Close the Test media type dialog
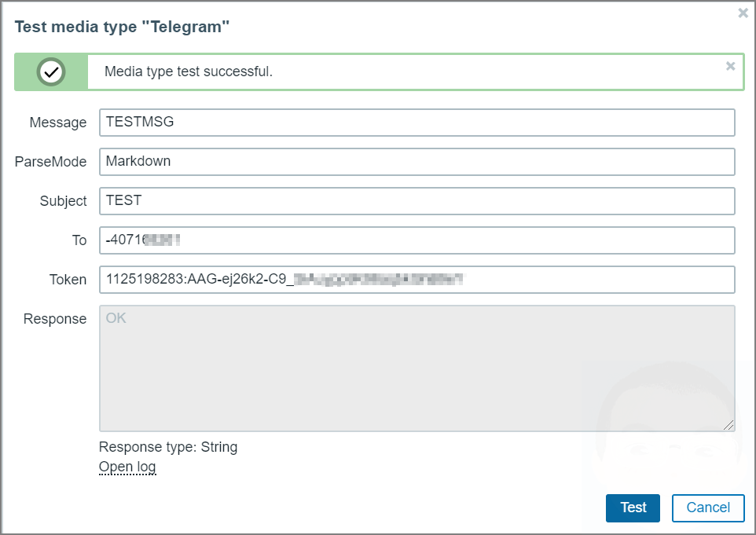Screen dimensions: 756x535 tap(743, 13)
